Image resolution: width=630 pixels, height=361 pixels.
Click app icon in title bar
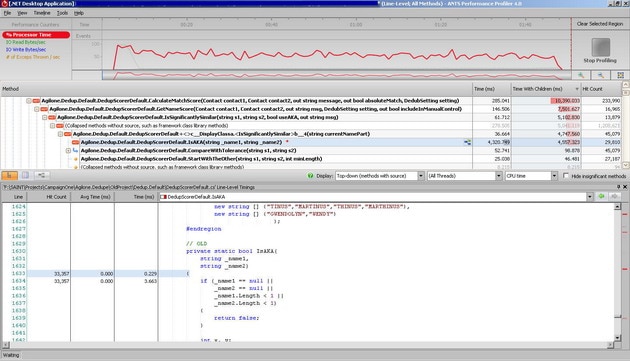4,4
